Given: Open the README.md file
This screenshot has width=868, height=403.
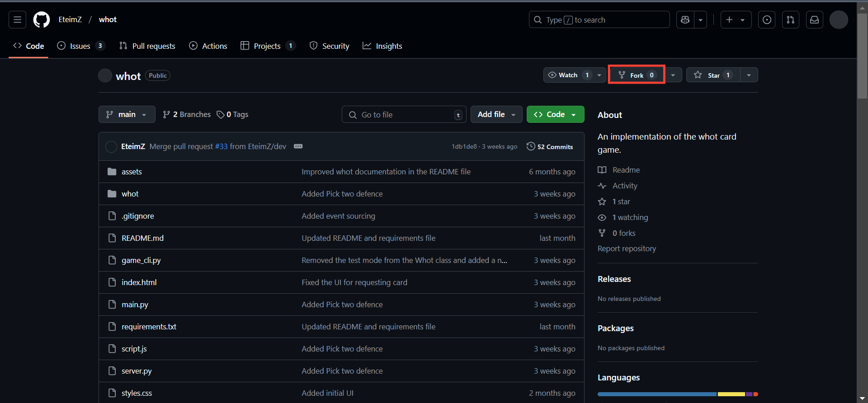Looking at the screenshot, I should [142, 238].
